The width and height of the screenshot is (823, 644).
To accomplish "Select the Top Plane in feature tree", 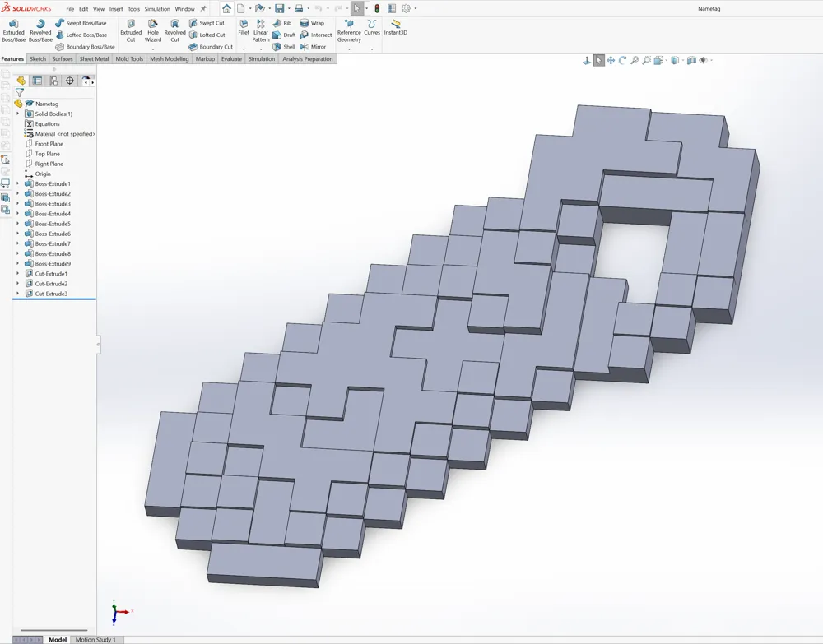I will point(43,154).
